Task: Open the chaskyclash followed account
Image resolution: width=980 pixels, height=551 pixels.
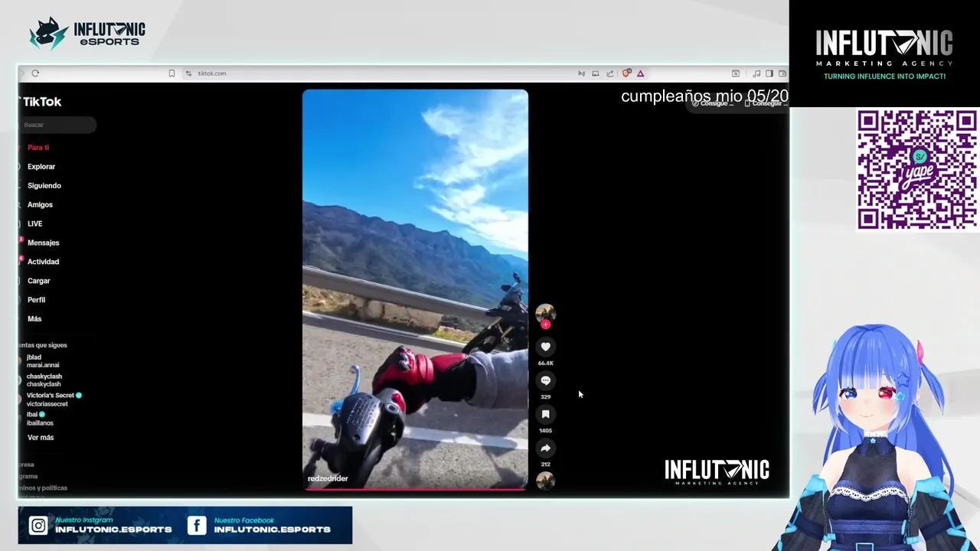Action: click(44, 380)
